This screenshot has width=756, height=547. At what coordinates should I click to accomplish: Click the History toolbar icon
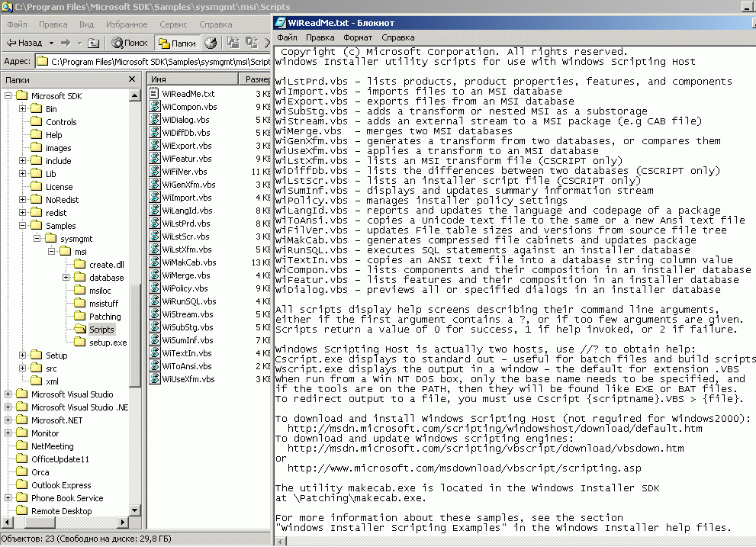point(211,43)
